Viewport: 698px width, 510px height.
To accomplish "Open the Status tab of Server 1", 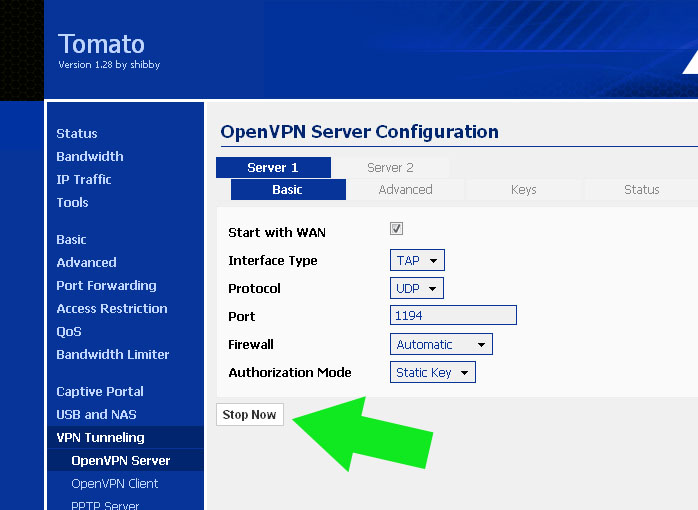I will tap(641, 190).
